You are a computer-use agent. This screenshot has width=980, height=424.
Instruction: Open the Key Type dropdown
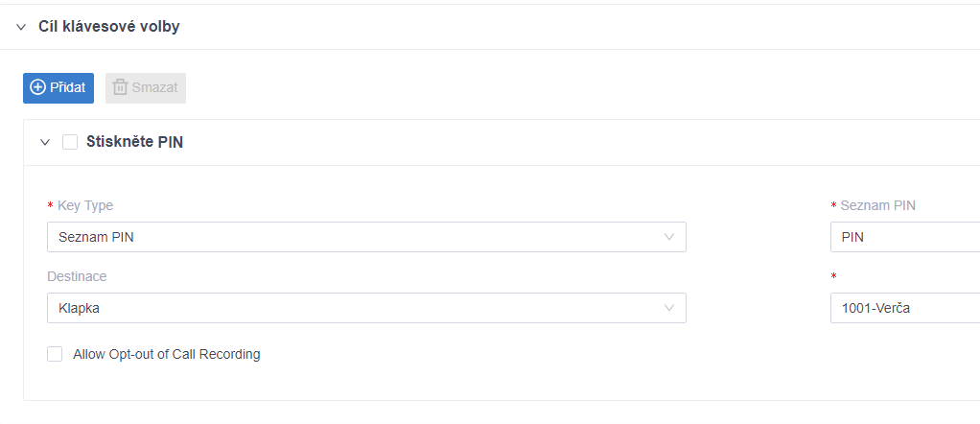(x=367, y=237)
